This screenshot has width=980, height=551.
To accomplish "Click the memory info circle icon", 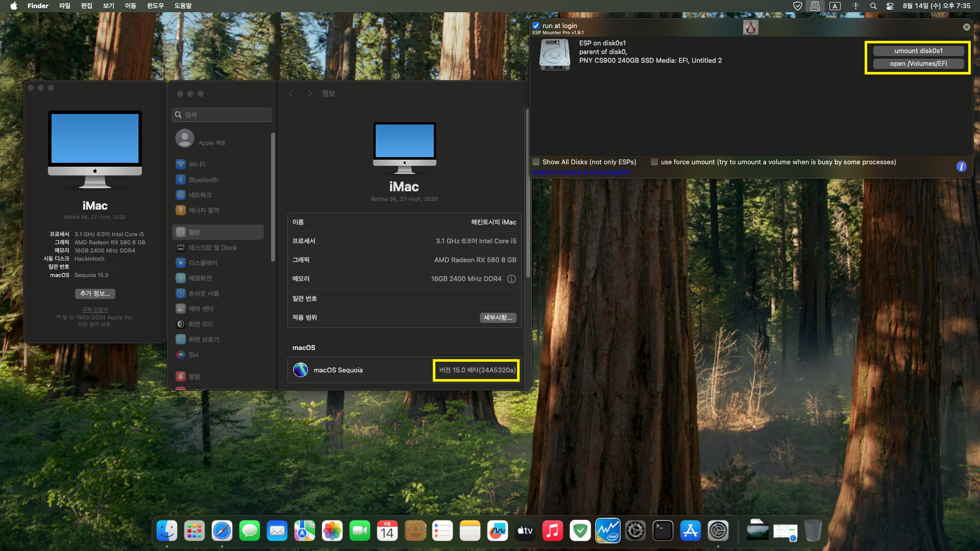I will coord(511,279).
